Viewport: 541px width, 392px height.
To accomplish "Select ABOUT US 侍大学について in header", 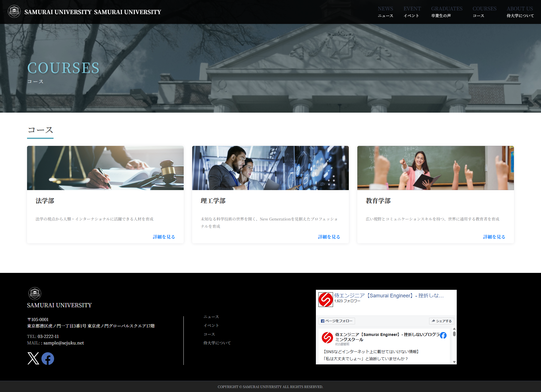I will coord(520,12).
